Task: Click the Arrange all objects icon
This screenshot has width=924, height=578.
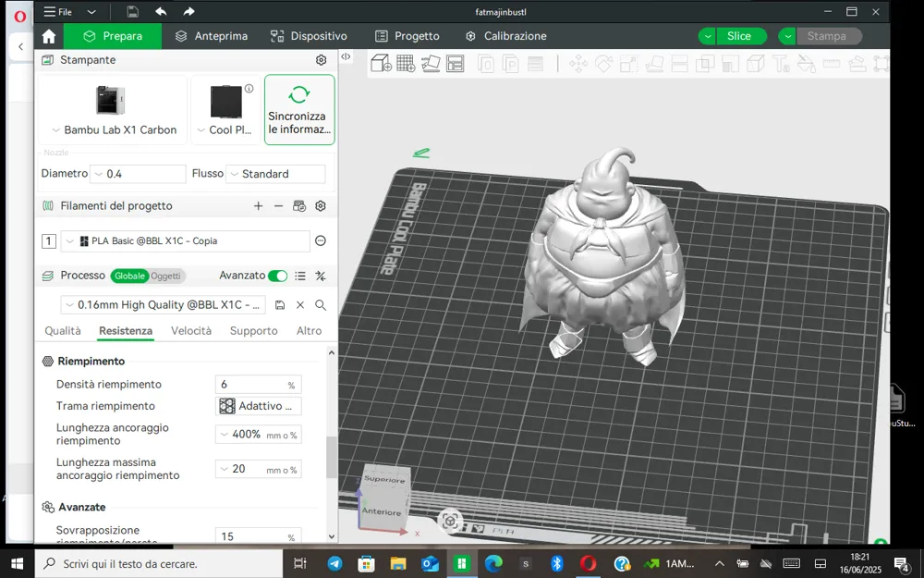Action: 455,63
